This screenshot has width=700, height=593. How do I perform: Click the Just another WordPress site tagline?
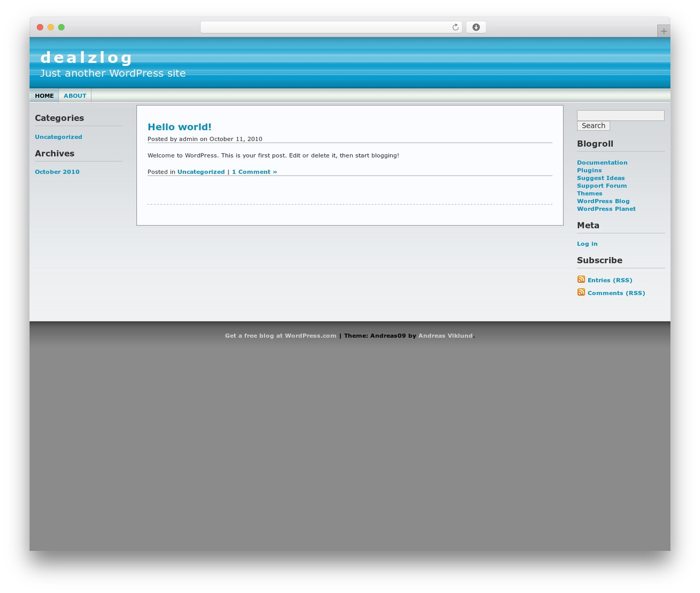tap(113, 73)
